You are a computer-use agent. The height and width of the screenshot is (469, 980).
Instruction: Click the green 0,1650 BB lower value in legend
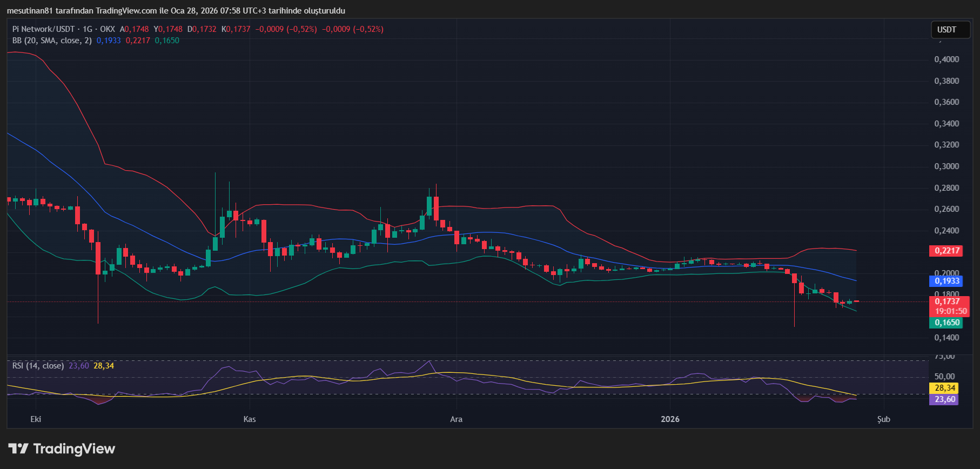click(167, 41)
